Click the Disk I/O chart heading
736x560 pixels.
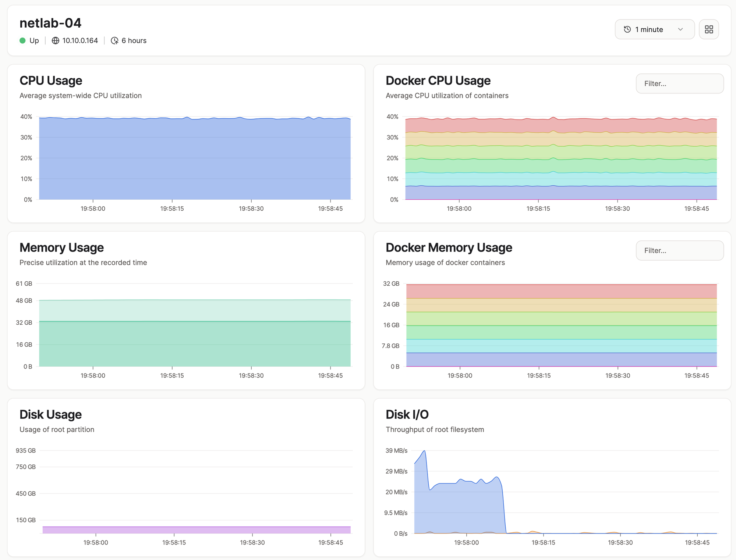[407, 414]
